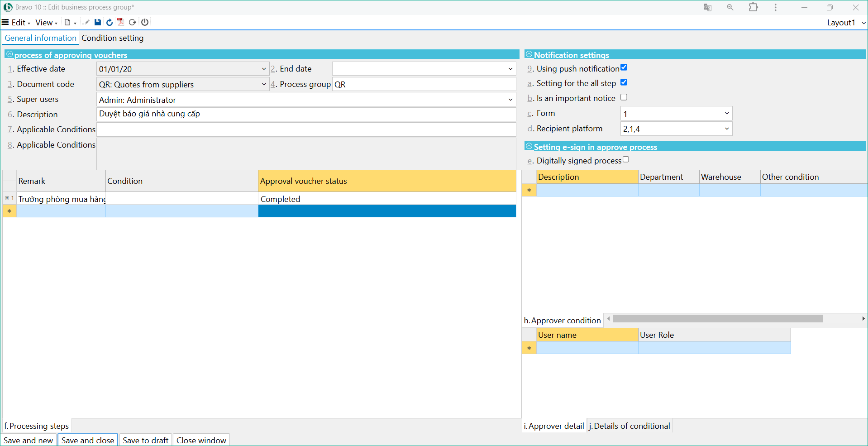Image resolution: width=868 pixels, height=446 pixels.
Task: Open the Recipient platform dropdown
Action: (726, 129)
